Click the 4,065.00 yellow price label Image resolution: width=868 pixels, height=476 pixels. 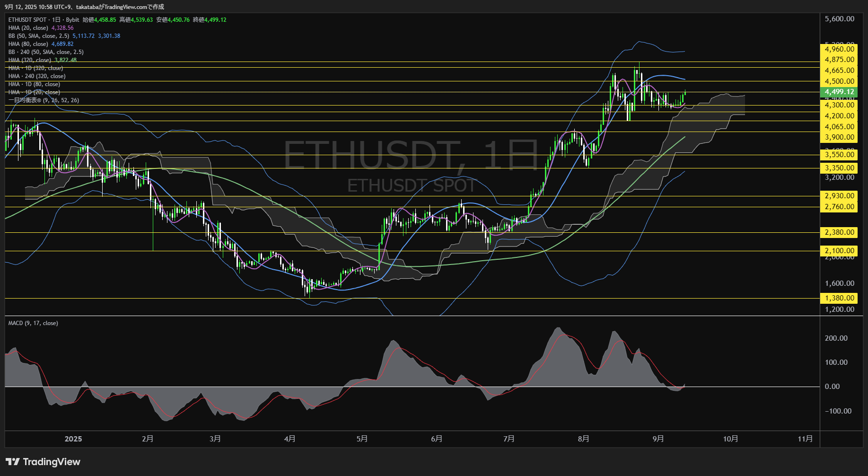coord(839,127)
